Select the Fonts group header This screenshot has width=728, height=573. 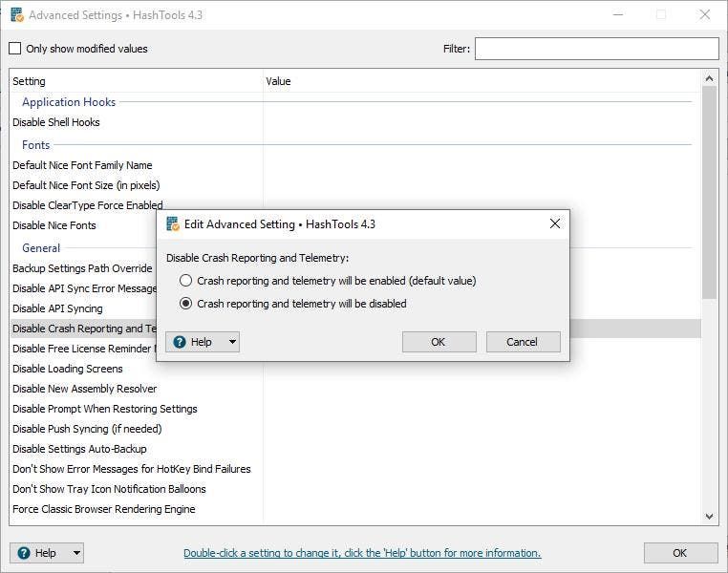35,145
